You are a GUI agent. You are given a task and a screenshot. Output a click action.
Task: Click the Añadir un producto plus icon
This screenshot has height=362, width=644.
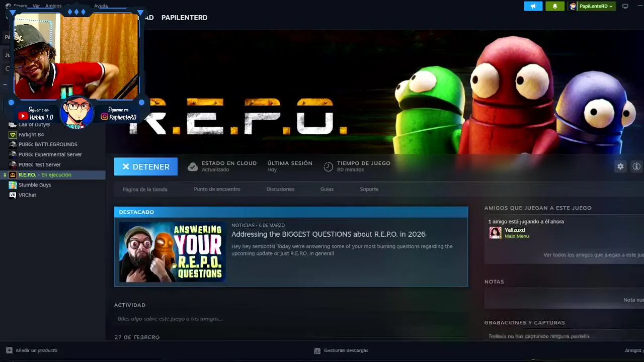(x=9, y=350)
